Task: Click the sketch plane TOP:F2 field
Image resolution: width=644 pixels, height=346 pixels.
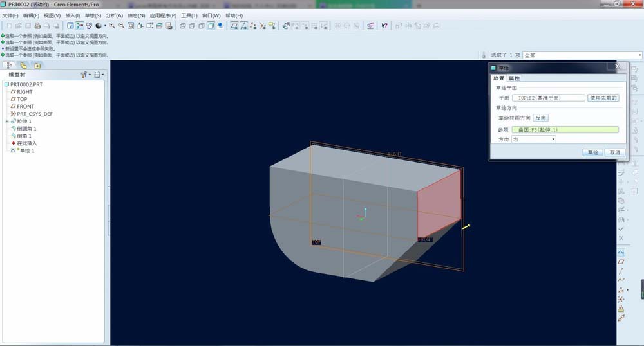Action: click(x=548, y=98)
